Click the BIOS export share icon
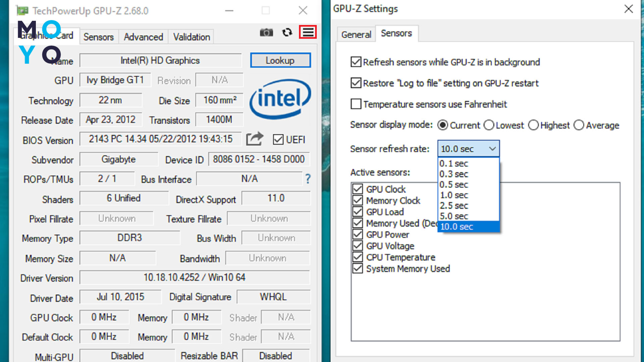 click(255, 139)
